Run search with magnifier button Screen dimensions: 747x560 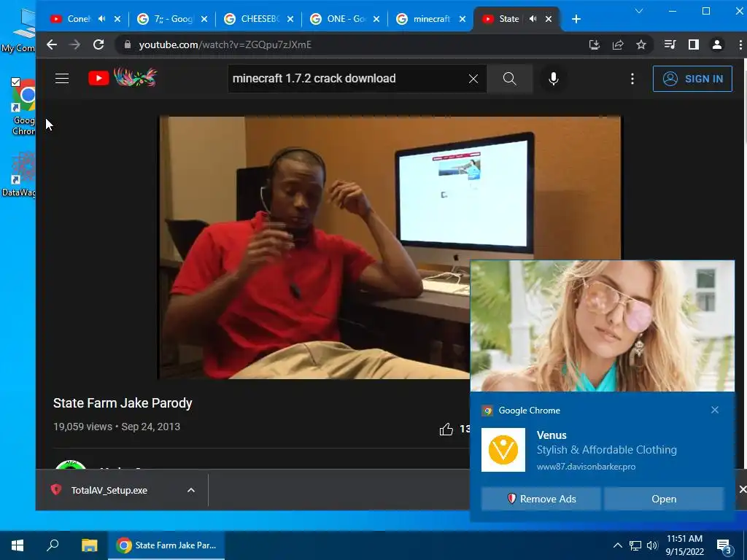pyautogui.click(x=509, y=79)
